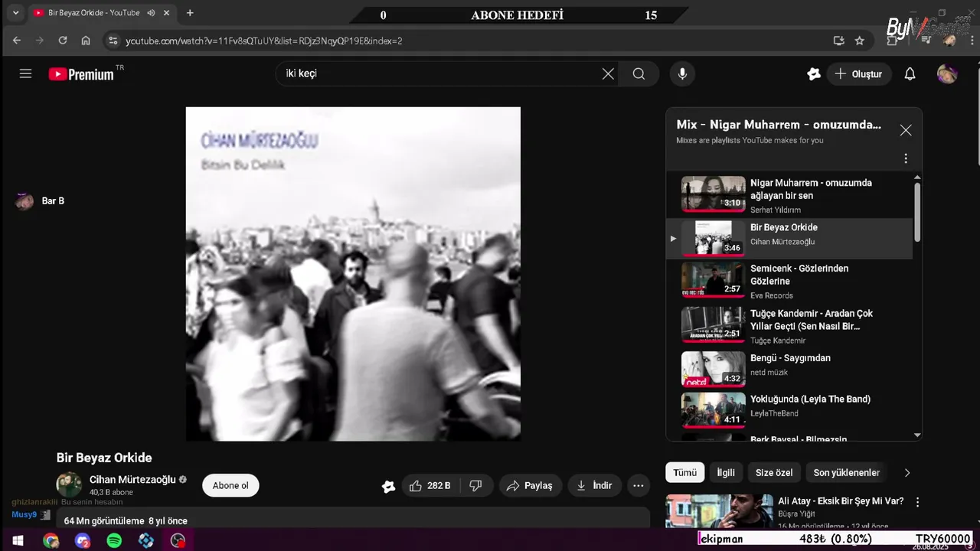Open Mix playlist three-dot options

click(x=906, y=158)
